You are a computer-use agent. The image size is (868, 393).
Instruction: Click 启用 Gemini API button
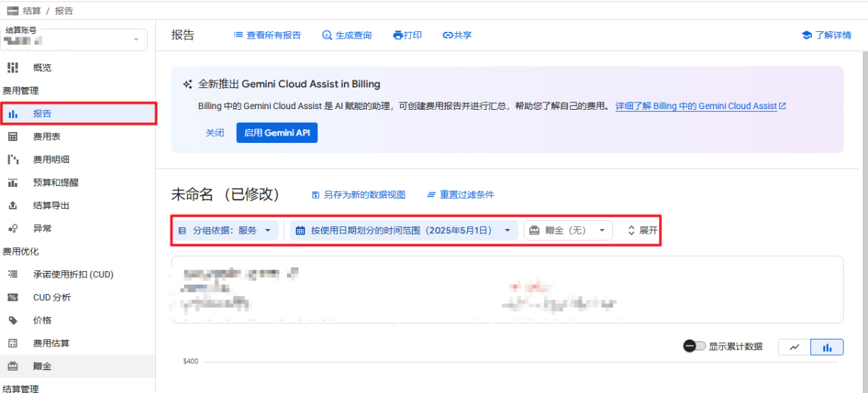tap(277, 133)
